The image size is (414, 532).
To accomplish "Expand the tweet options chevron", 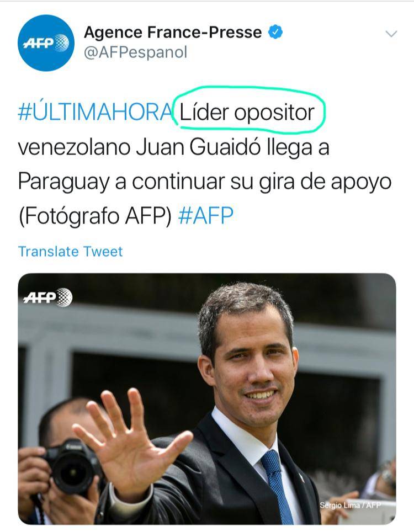I will pyautogui.click(x=391, y=34).
